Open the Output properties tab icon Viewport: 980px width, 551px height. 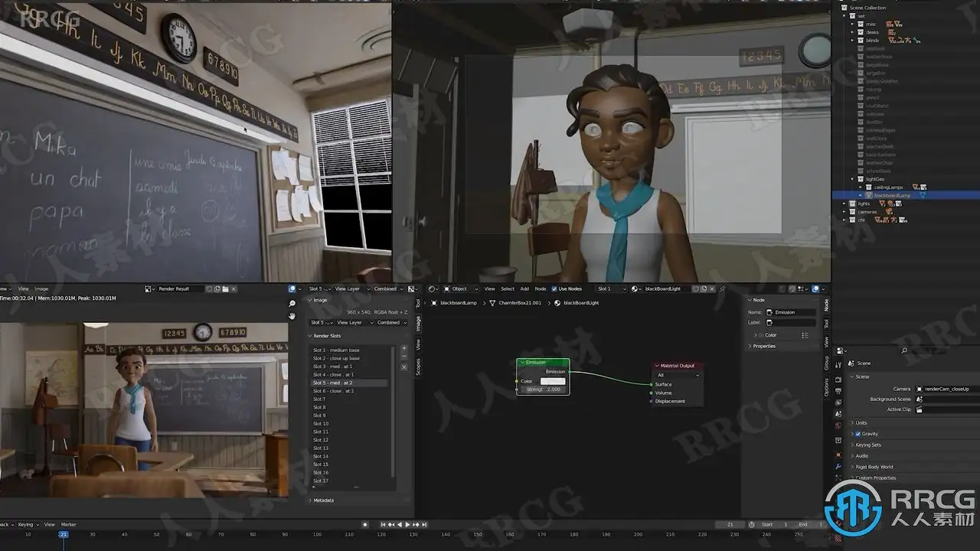(838, 392)
